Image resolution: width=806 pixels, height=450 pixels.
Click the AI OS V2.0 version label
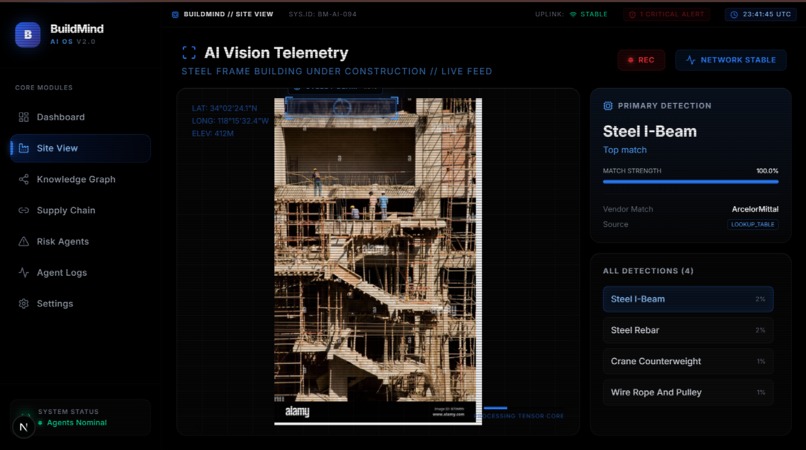pos(73,42)
